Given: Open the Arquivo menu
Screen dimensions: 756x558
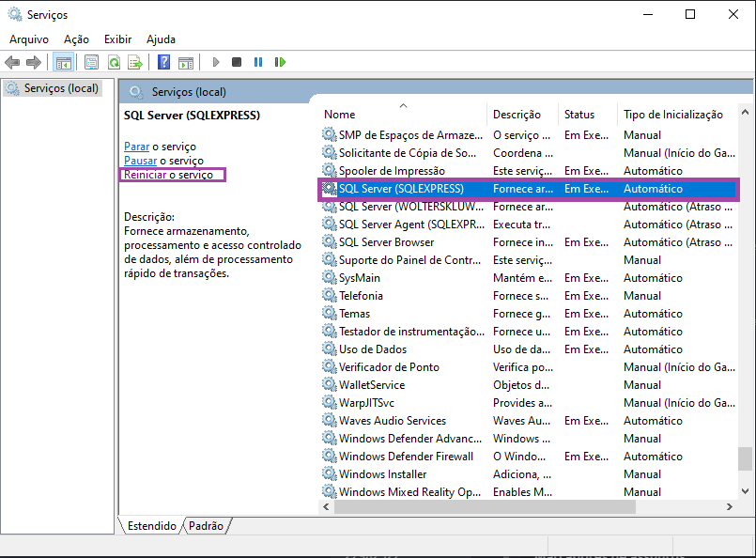Looking at the screenshot, I should (x=29, y=39).
